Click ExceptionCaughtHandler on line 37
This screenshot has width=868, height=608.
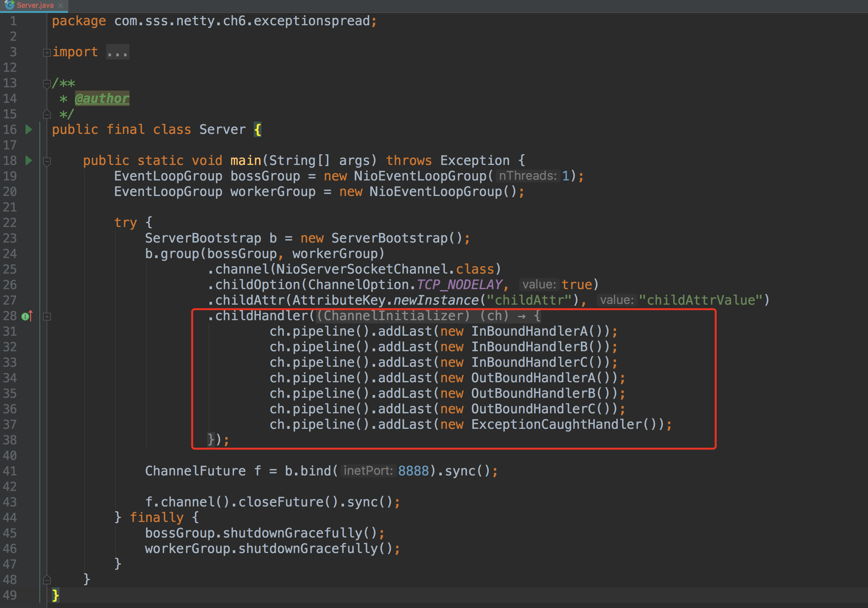pyautogui.click(x=556, y=424)
